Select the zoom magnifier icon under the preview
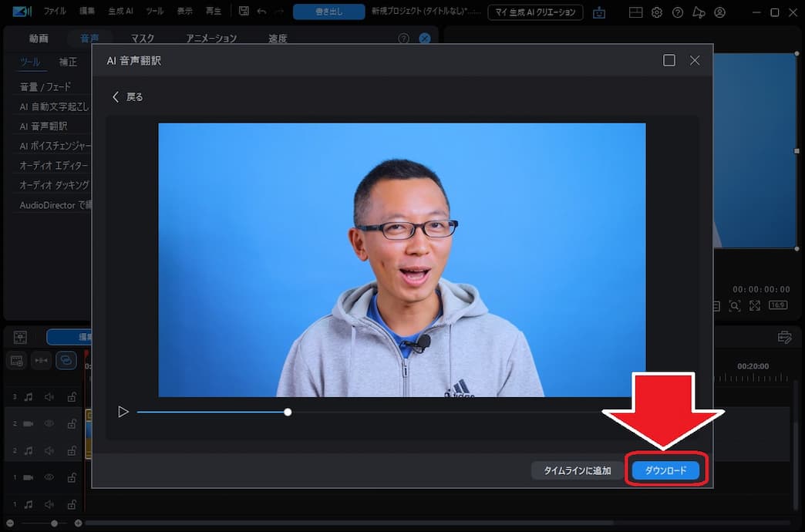805x532 pixels. (x=735, y=305)
